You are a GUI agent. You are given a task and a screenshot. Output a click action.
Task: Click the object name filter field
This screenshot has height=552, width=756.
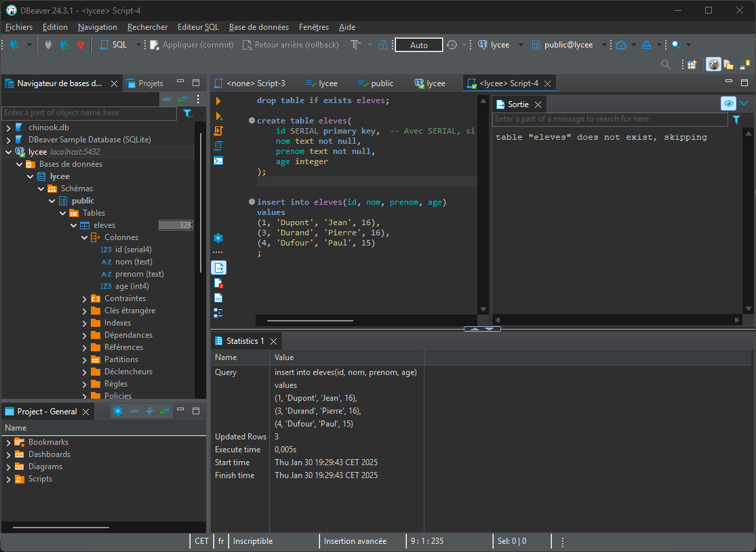[88, 113]
